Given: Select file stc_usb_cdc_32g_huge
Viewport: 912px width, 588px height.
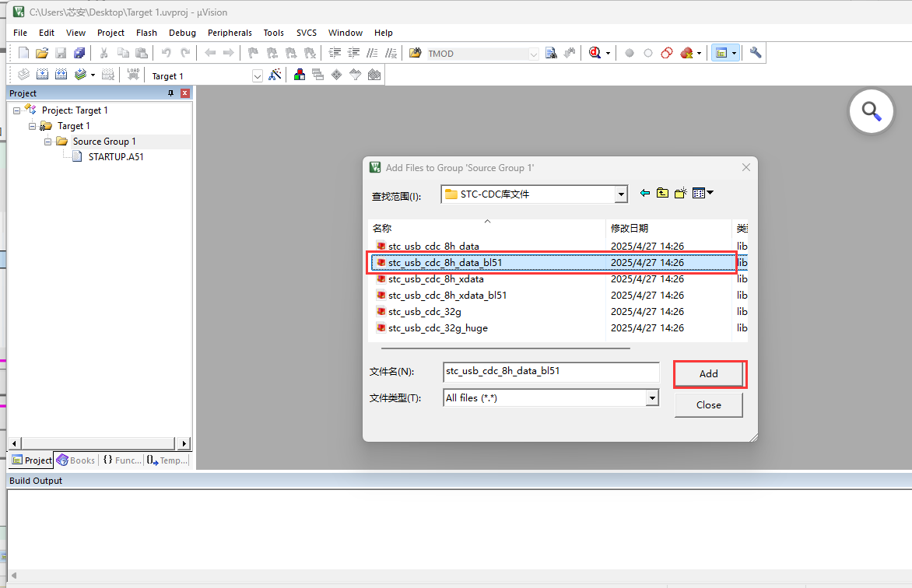Looking at the screenshot, I should tap(438, 328).
